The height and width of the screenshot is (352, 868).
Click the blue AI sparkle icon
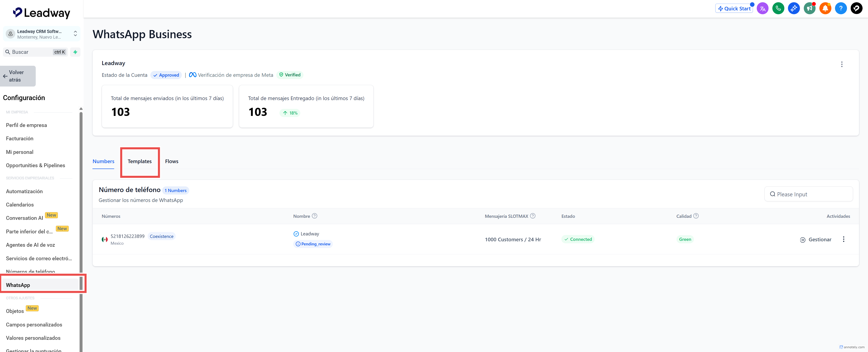point(794,8)
